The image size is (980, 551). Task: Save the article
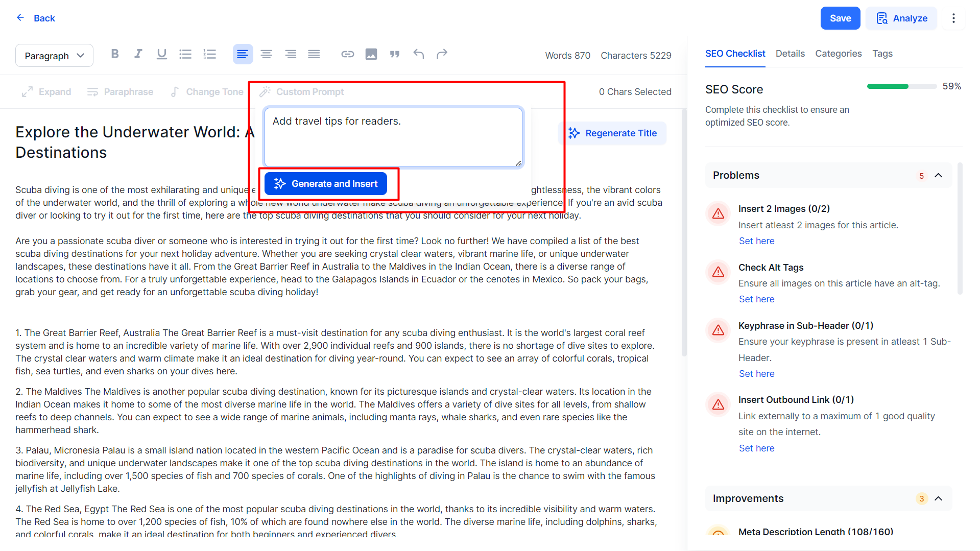click(x=840, y=18)
